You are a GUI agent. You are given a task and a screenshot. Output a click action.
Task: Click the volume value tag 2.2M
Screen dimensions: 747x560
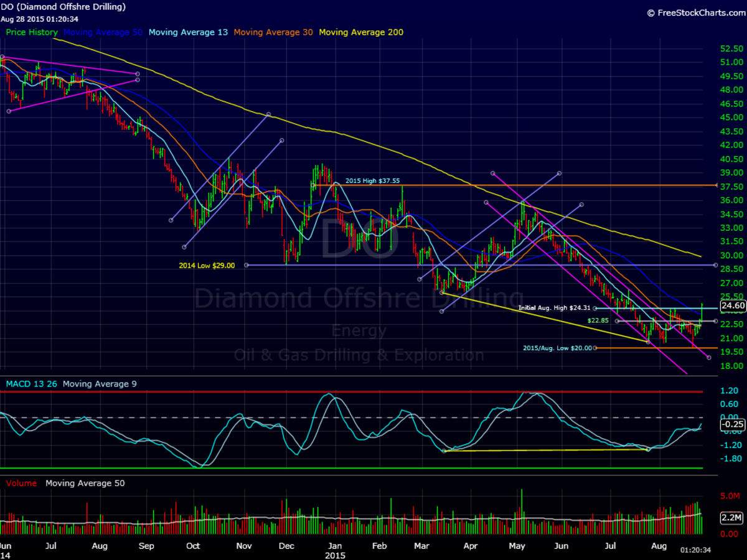(733, 518)
